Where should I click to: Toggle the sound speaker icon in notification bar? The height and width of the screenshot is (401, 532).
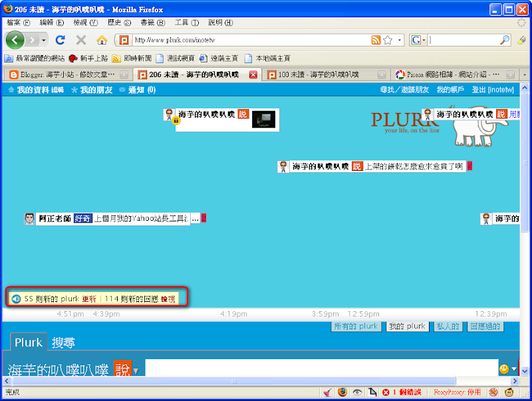(x=16, y=299)
